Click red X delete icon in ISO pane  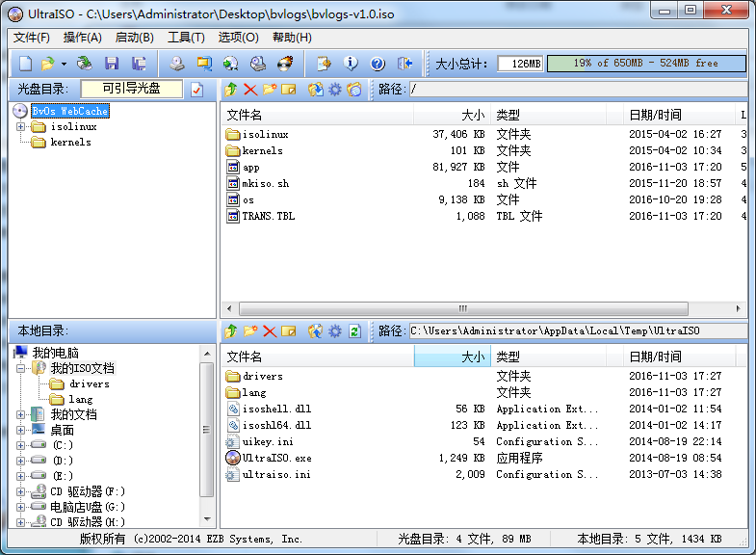pos(250,90)
